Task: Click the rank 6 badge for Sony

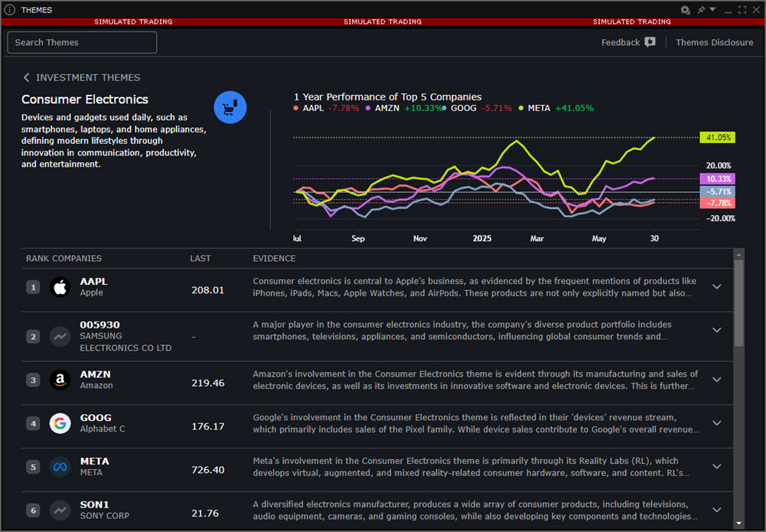Action: pyautogui.click(x=33, y=510)
